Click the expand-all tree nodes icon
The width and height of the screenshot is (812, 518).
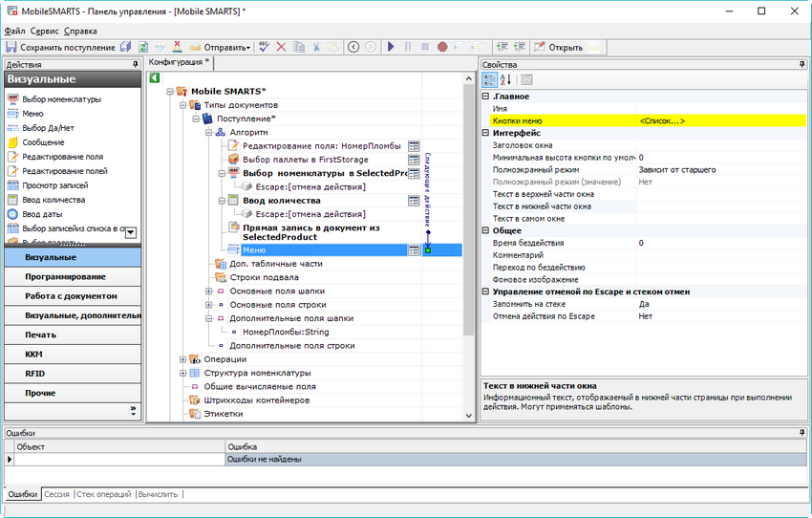[502, 47]
